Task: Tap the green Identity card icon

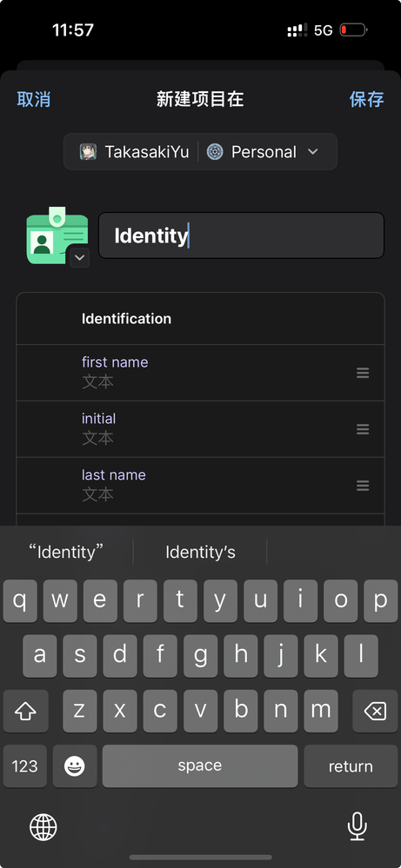Action: coord(57,235)
